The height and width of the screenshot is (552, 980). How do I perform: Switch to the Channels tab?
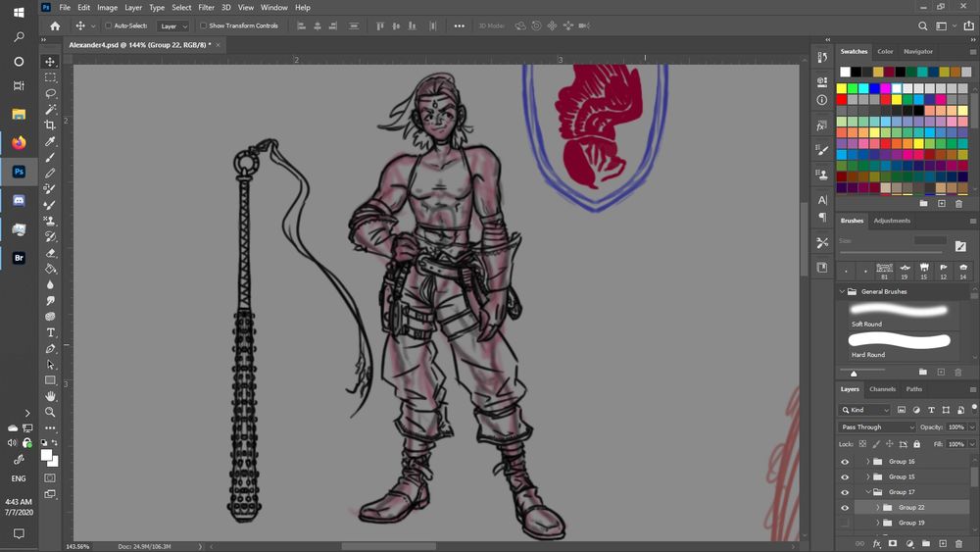click(x=882, y=389)
